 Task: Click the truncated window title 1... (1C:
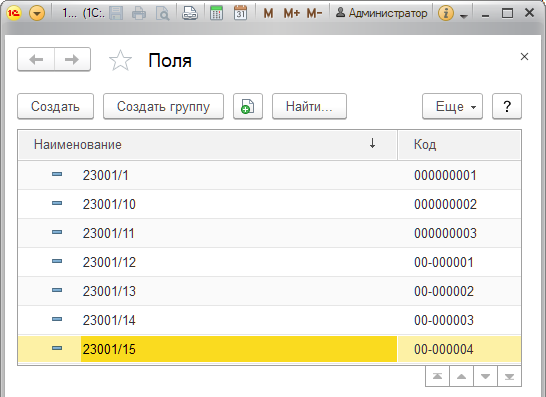pos(83,13)
